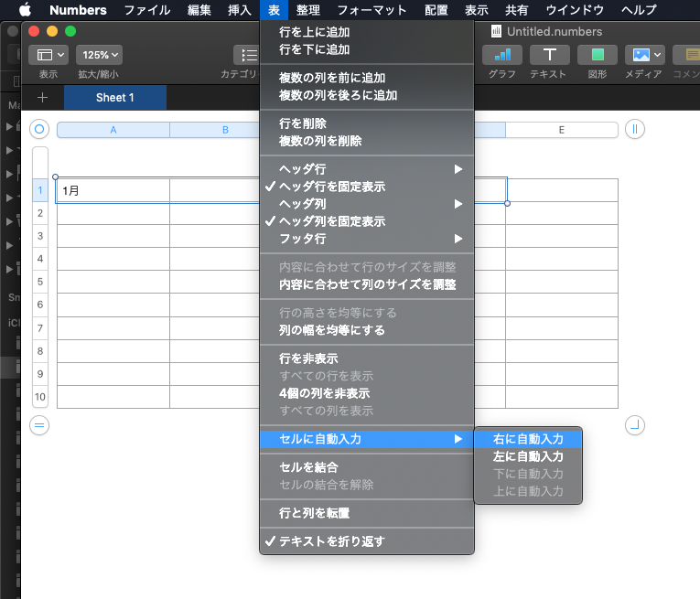Viewport: 700px width, 599px height.
Task: Open the ウインドウ menu
Action: click(x=575, y=9)
